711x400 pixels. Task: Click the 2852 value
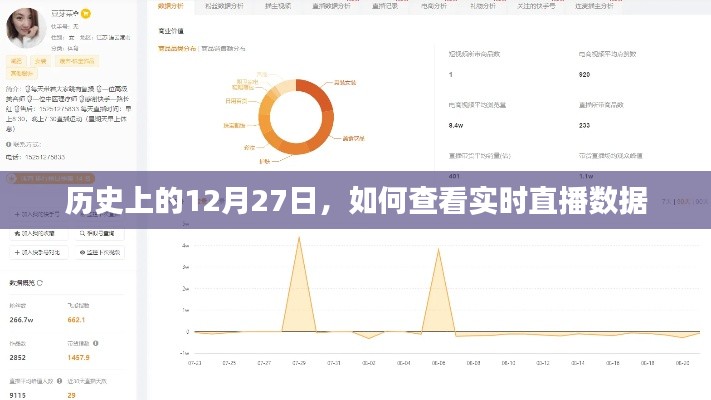point(18,357)
